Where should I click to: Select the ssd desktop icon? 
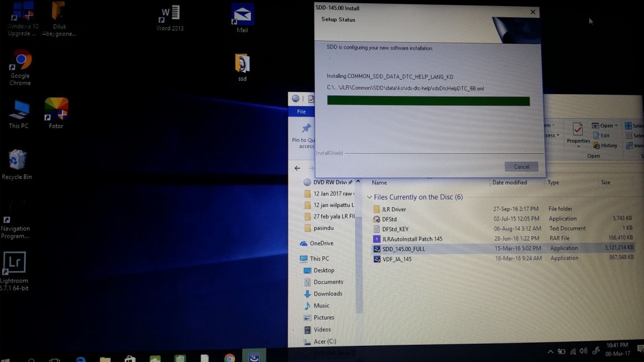coord(242,68)
